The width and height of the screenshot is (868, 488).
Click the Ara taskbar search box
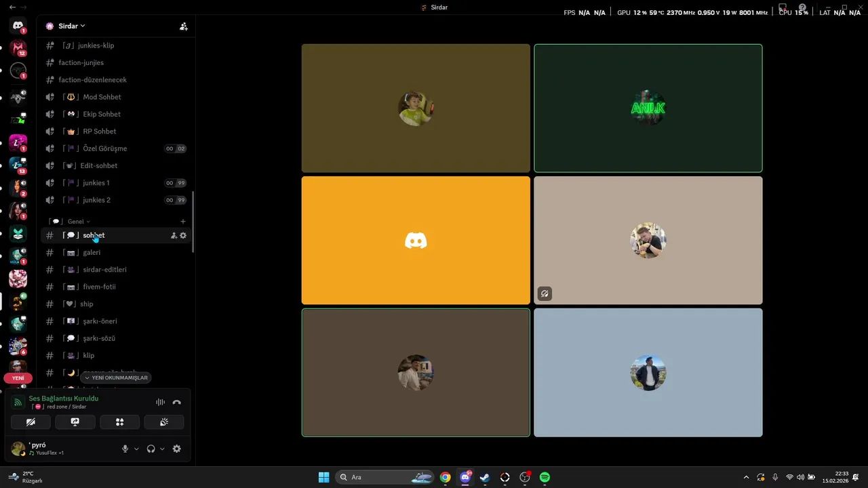point(385,477)
